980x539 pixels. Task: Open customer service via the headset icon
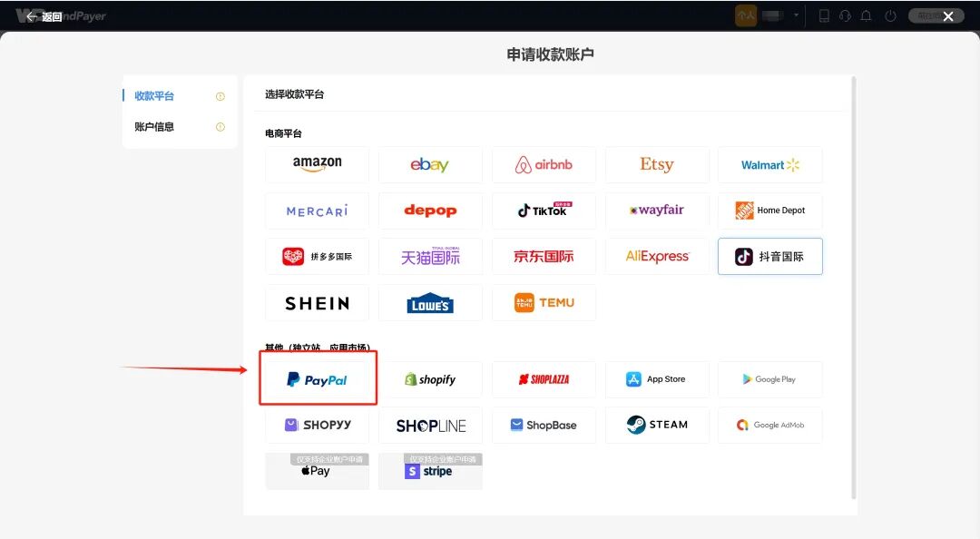(x=845, y=15)
